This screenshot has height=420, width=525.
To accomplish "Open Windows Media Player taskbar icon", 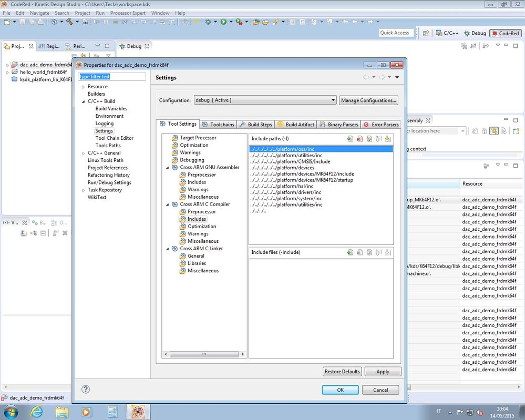I will pos(86,412).
